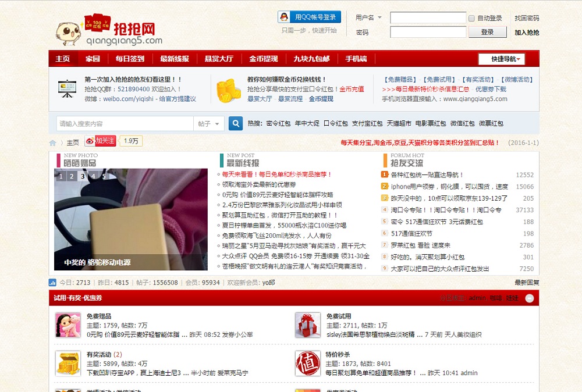This screenshot has width=582, height=392.
Task: Switch to slideshow image 2
Action: pos(72,176)
